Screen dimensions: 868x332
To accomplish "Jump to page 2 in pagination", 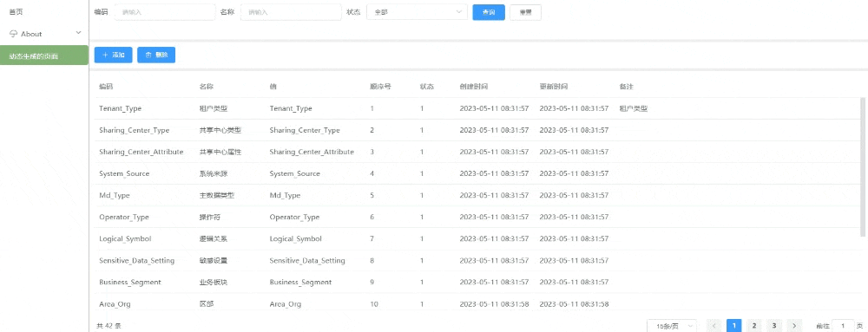I will [x=754, y=326].
